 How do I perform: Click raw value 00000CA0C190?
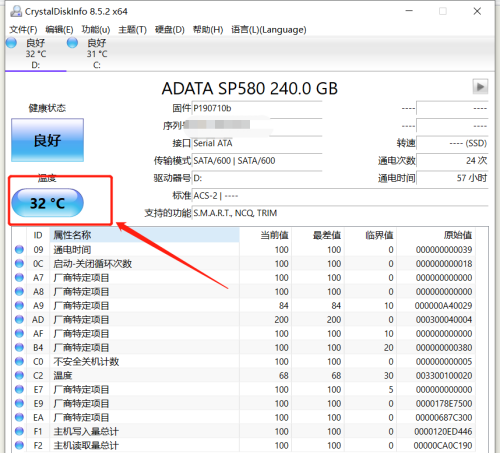pos(443,446)
